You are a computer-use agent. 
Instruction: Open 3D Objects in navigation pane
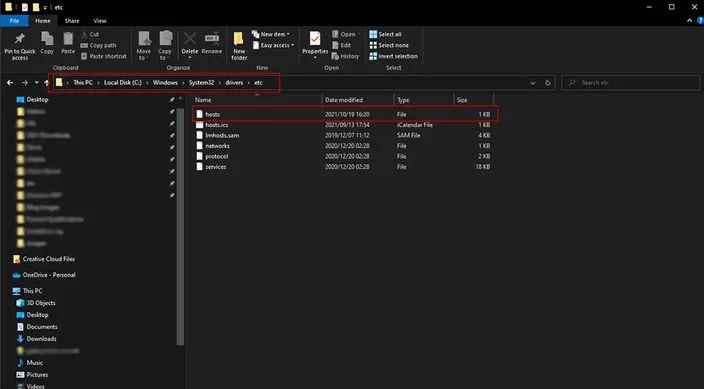click(x=36, y=303)
